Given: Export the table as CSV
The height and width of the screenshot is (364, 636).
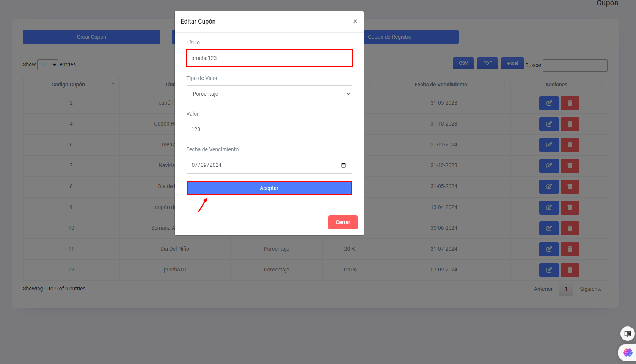Looking at the screenshot, I should (463, 63).
